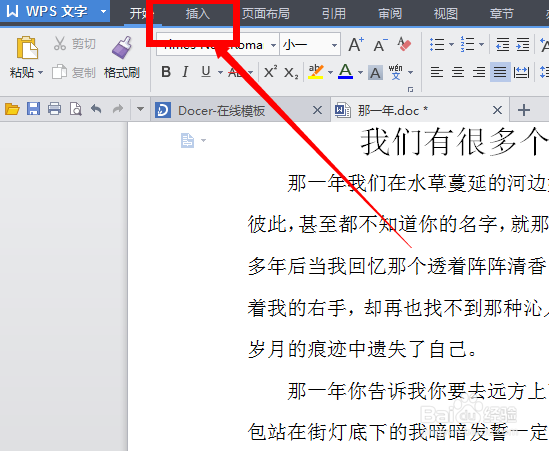Apply yellow text highlight color
The image size is (549, 451).
pyautogui.click(x=315, y=72)
